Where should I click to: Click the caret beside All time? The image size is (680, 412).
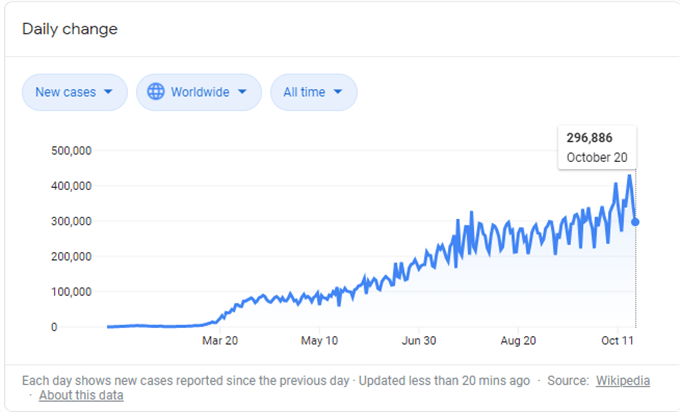338,92
